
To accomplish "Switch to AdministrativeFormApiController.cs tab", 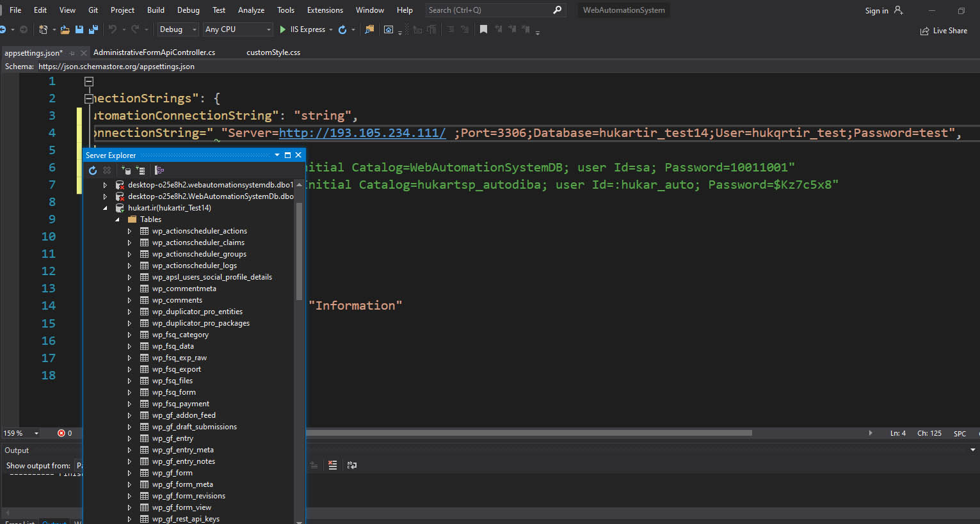I will 154,52.
